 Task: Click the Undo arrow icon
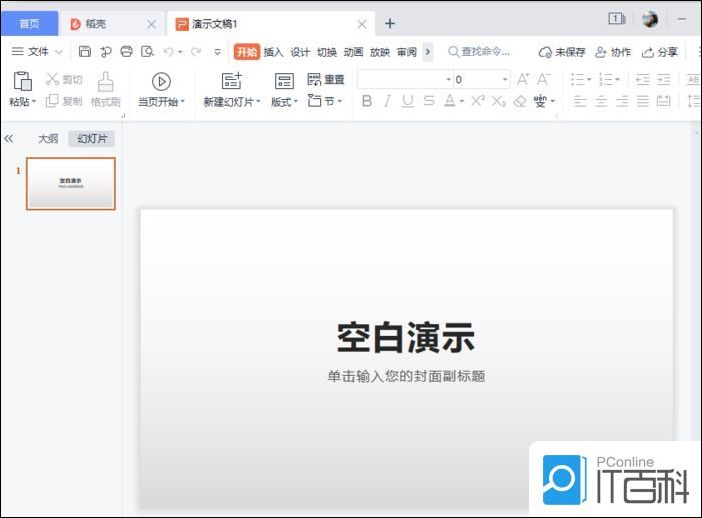169,52
